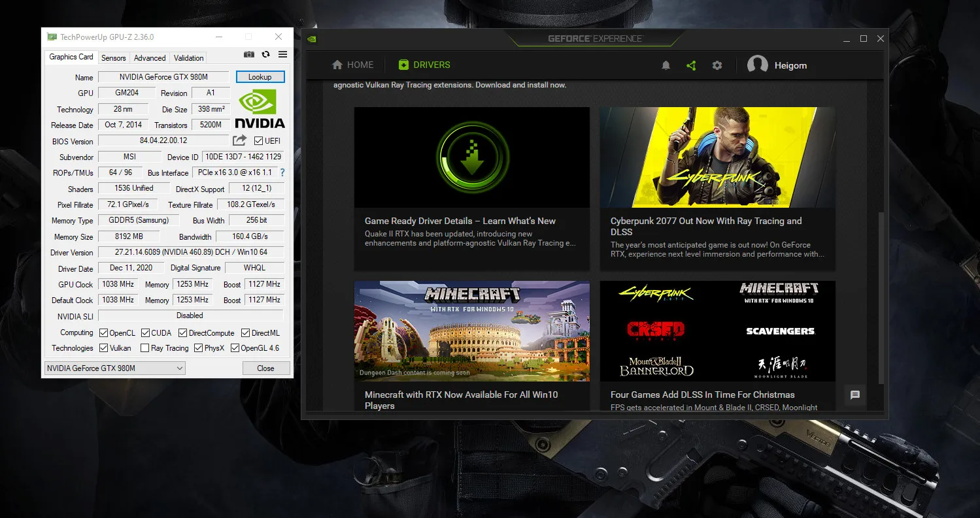
Task: Take a GPU-Z screenshot with camera icon
Action: (x=249, y=55)
